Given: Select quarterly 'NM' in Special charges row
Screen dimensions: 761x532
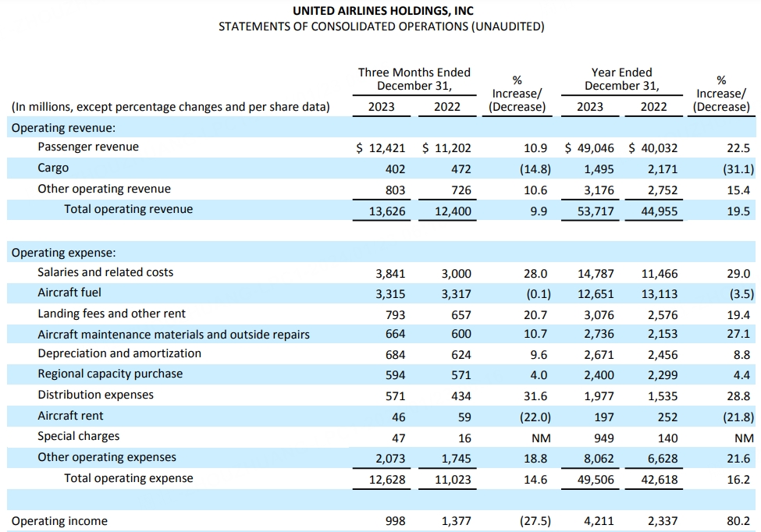Looking at the screenshot, I should tap(541, 438).
